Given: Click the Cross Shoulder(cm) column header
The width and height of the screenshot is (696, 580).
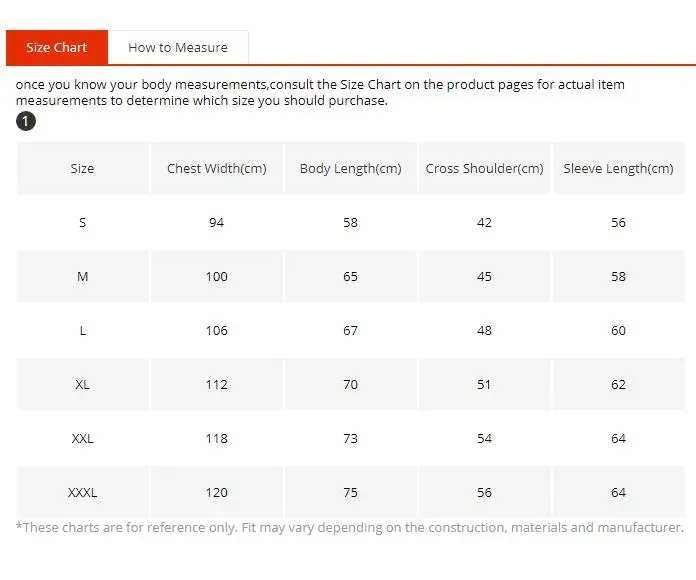Looking at the screenshot, I should [x=484, y=169].
